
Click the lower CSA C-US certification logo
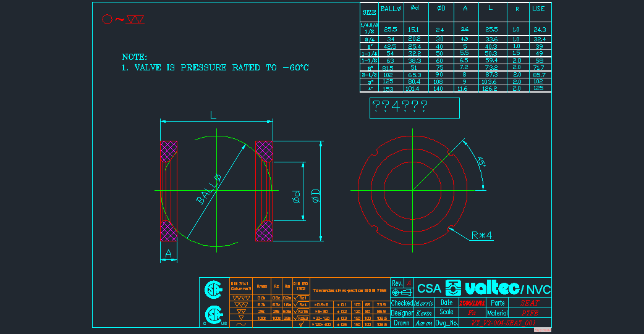pos(213,314)
